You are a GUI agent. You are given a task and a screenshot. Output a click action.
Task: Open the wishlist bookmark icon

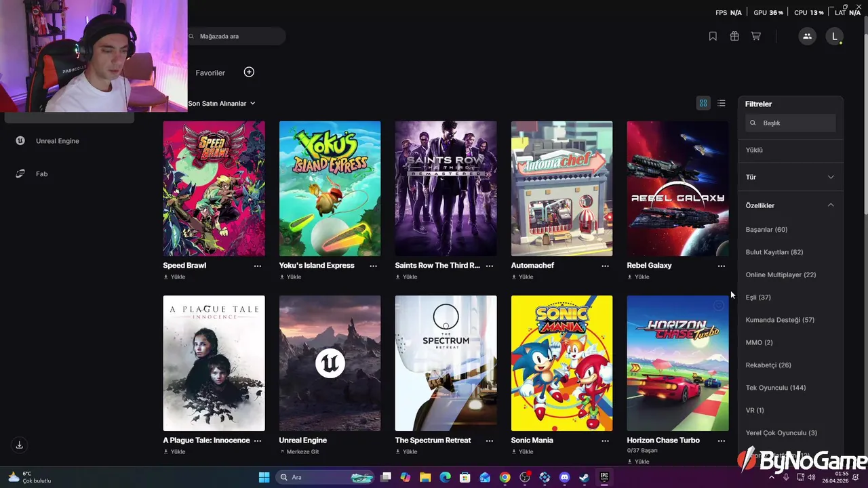pos(713,37)
